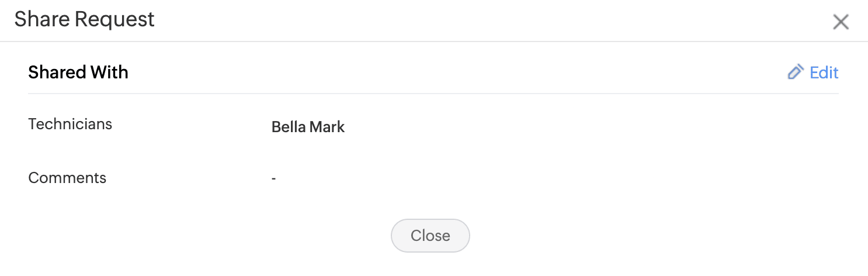This screenshot has height=276, width=868.
Task: Click the divider line below Shared With
Action: [433, 94]
